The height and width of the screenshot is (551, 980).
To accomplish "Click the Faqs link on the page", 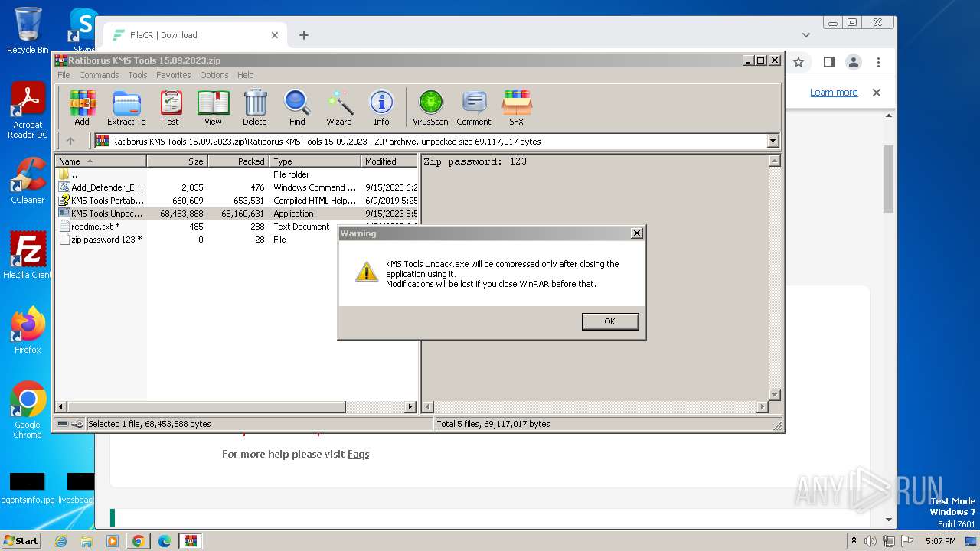I will coord(358,454).
